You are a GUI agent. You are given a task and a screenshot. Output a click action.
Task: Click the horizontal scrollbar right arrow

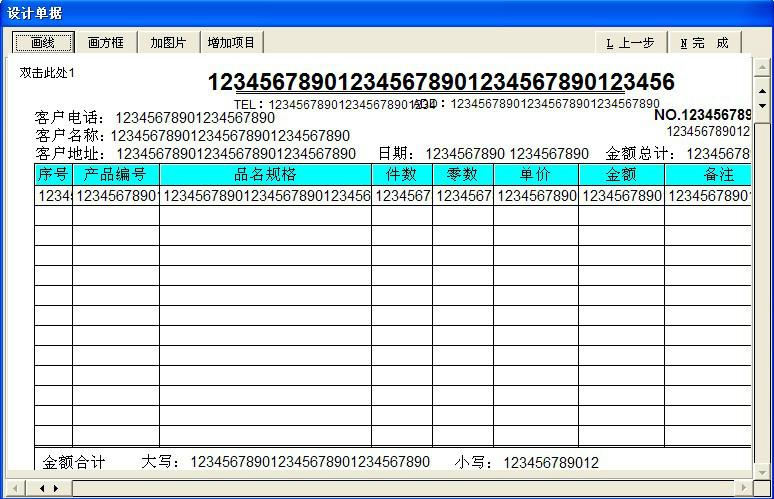point(743,488)
